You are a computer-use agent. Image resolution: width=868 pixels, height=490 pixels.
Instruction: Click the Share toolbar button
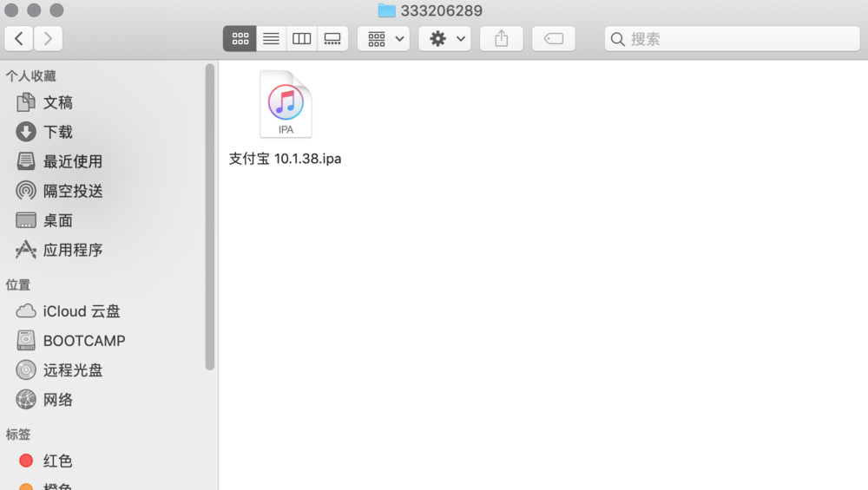click(502, 39)
